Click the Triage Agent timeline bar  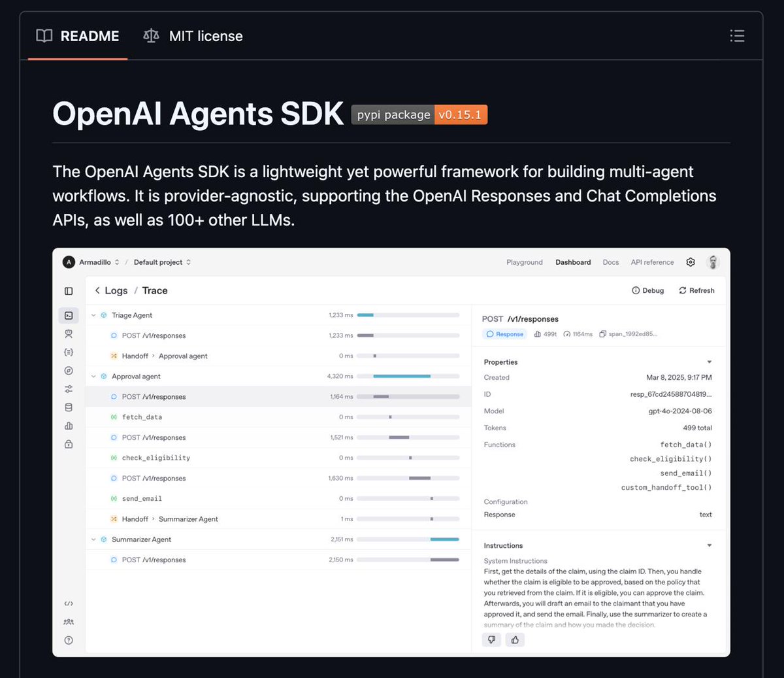[x=365, y=315]
